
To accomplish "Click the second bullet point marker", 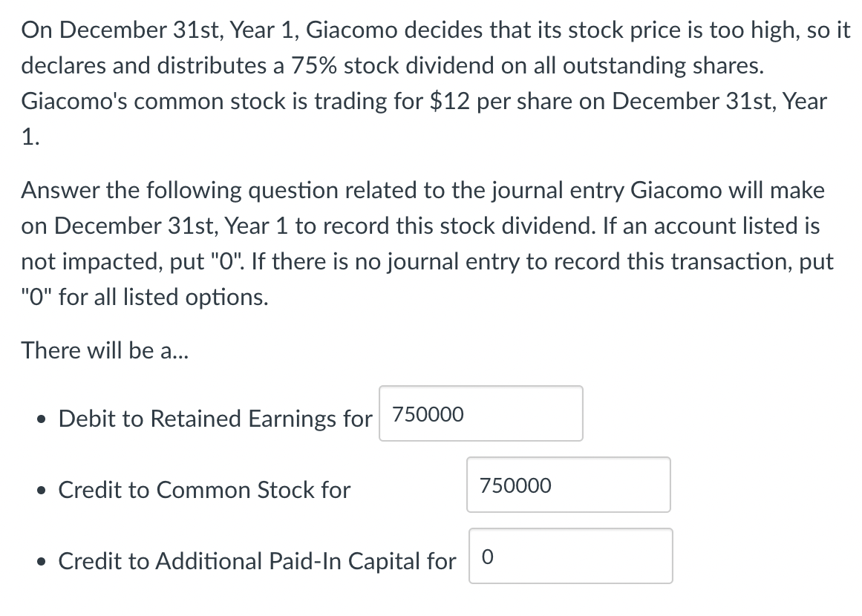I will pyautogui.click(x=42, y=491).
